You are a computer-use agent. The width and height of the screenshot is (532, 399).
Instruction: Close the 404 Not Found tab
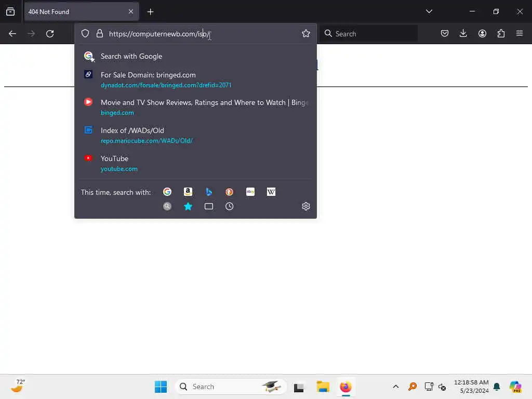(x=131, y=11)
